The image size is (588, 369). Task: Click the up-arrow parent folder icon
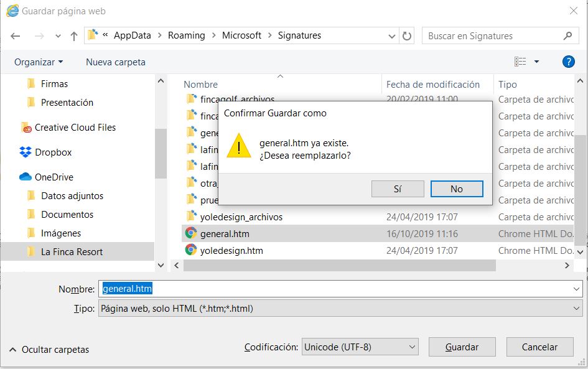(x=74, y=36)
